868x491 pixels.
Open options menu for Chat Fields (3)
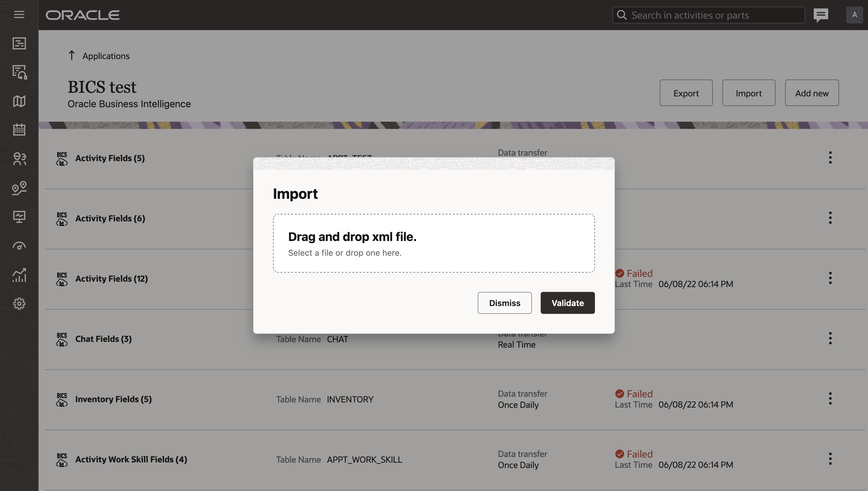(x=830, y=338)
